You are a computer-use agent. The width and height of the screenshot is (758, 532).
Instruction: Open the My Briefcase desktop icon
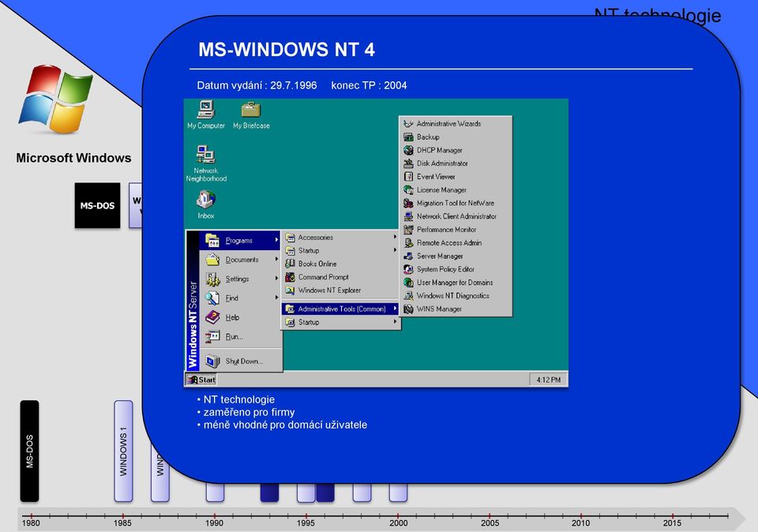coord(251,115)
